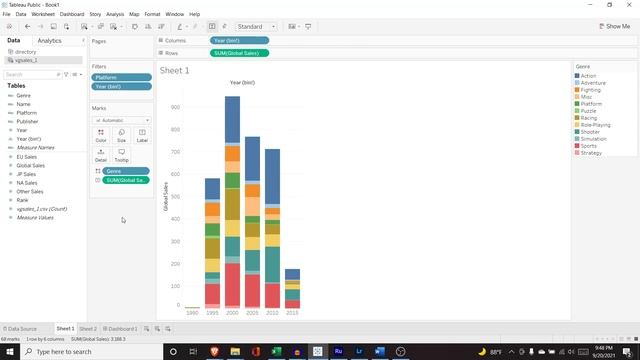The image size is (640, 360).
Task: Select the vgsales_1 data source
Action: [x=43, y=60]
